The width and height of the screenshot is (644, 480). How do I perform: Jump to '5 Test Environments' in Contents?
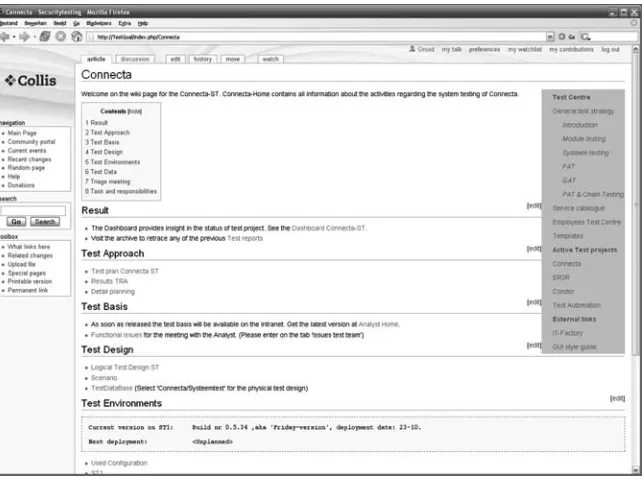(x=113, y=162)
